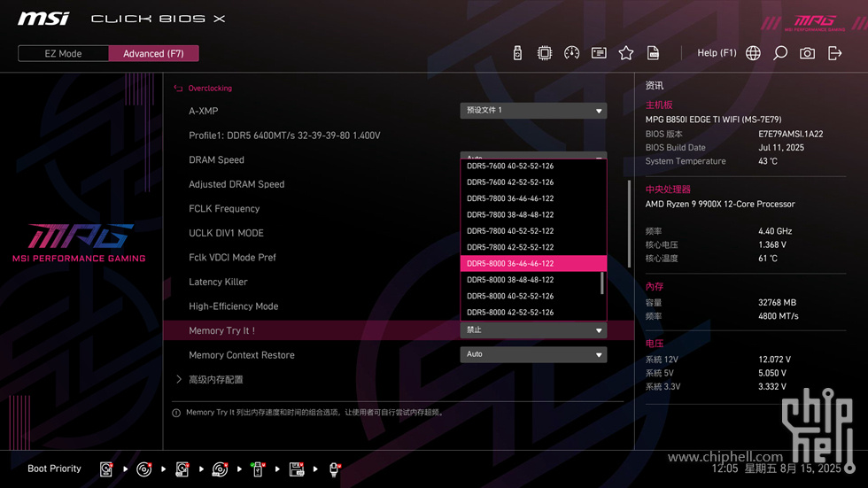Click the info icon beside the Memory Try It description
868x488 pixels.
176,413
